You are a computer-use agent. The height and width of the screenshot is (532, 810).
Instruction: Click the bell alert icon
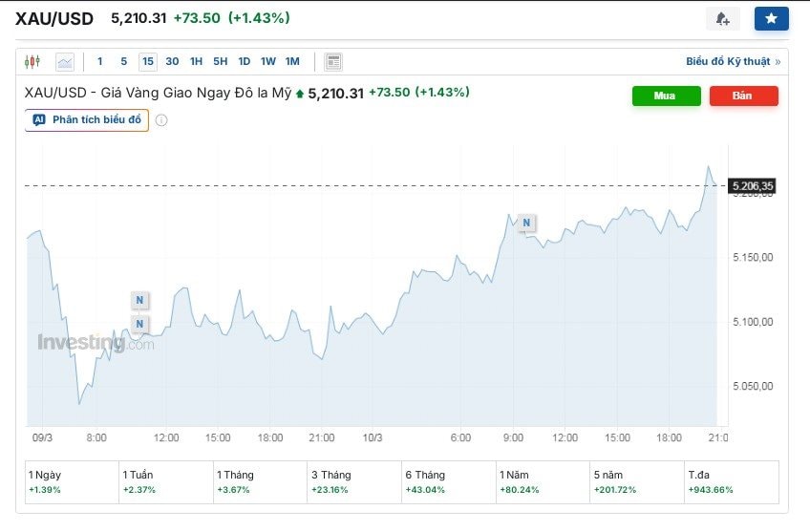[x=722, y=18]
